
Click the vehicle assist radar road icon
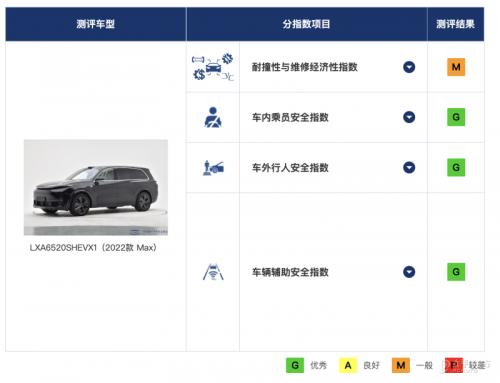coord(213,272)
